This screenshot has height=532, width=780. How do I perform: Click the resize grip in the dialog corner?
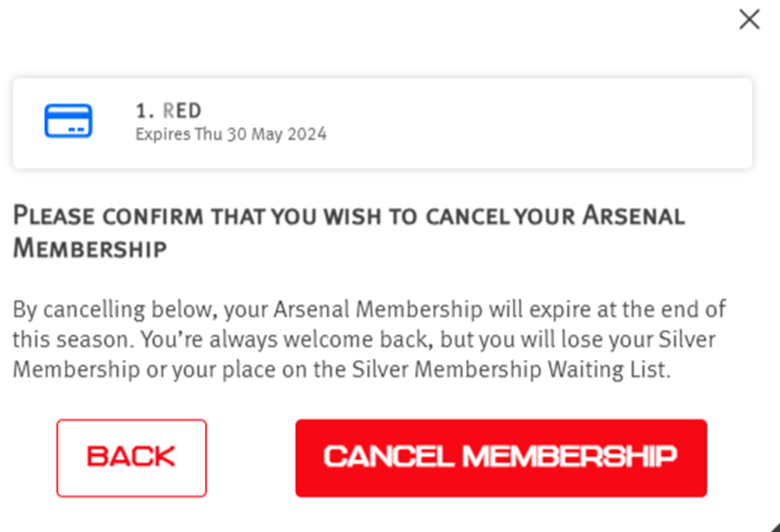tap(774, 526)
